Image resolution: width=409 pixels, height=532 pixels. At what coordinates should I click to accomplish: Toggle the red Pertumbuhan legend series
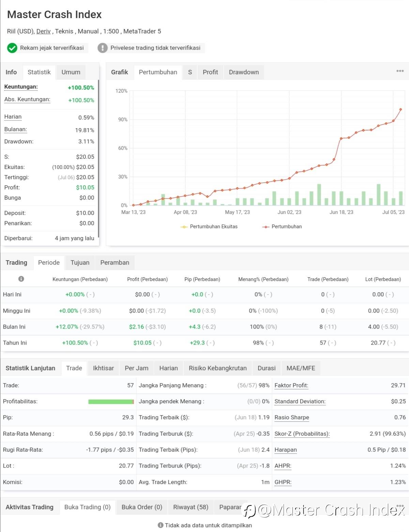pyautogui.click(x=282, y=226)
